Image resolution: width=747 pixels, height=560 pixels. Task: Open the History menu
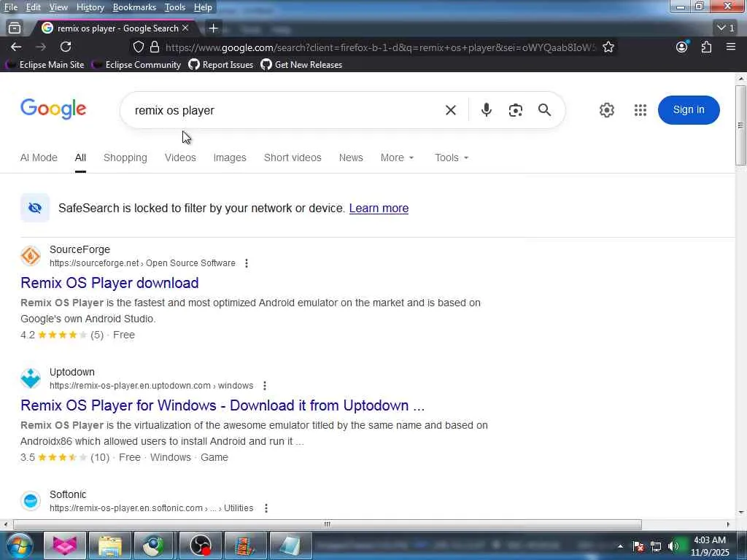pyautogui.click(x=90, y=7)
